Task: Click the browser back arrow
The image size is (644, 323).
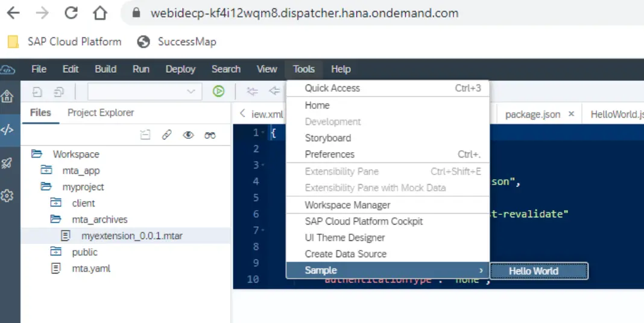Action: 13,13
